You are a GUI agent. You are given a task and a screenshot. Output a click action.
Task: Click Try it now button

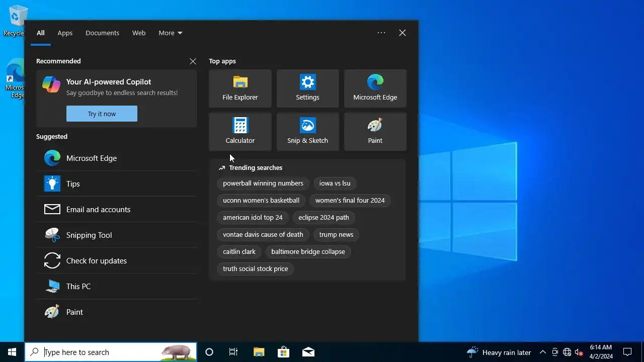(102, 114)
